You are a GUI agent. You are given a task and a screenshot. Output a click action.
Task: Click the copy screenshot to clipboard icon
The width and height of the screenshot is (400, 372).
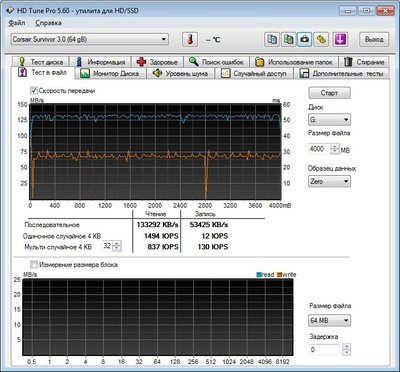pos(288,39)
